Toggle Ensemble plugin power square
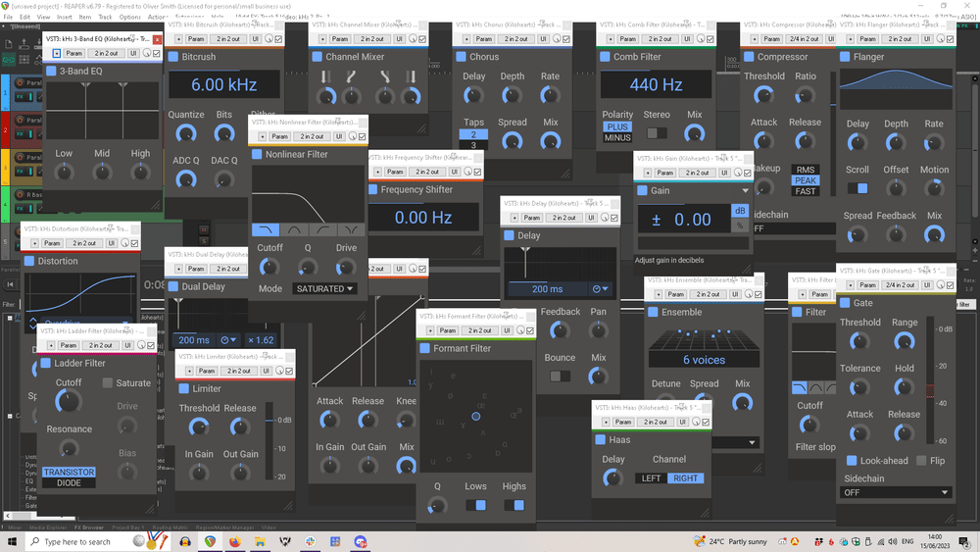Screen dimensions: 980x552 [653, 312]
